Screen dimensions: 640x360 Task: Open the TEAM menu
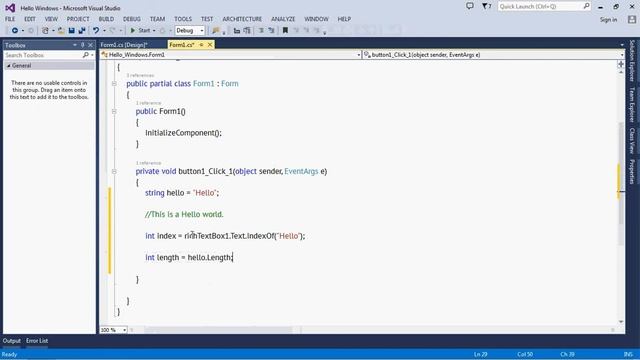click(x=157, y=19)
